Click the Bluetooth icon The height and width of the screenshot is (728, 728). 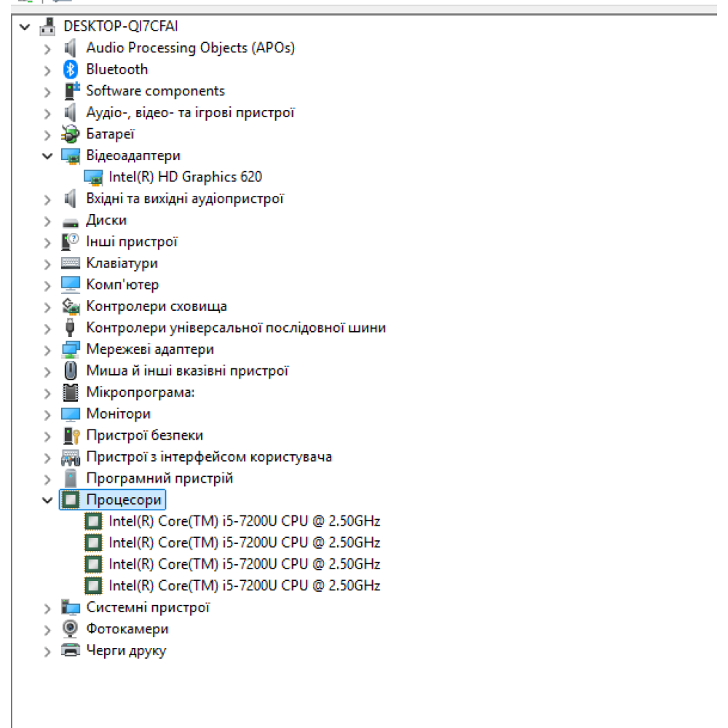tap(70, 69)
